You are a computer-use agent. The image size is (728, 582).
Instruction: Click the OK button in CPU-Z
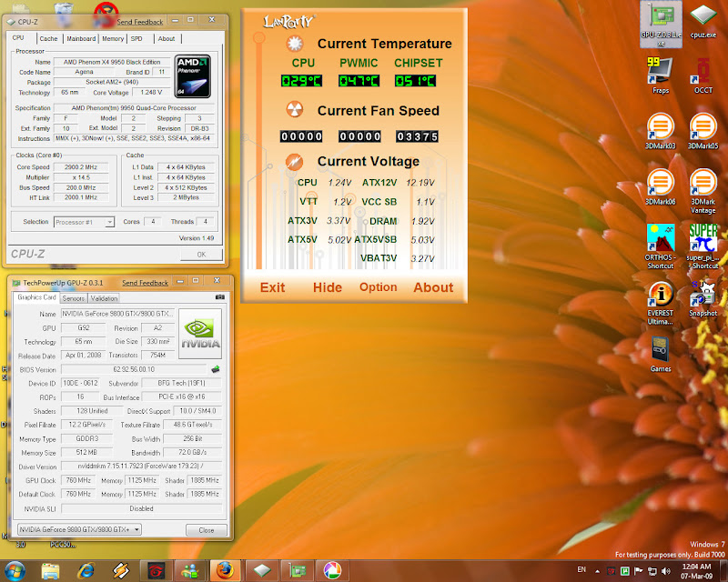201,255
